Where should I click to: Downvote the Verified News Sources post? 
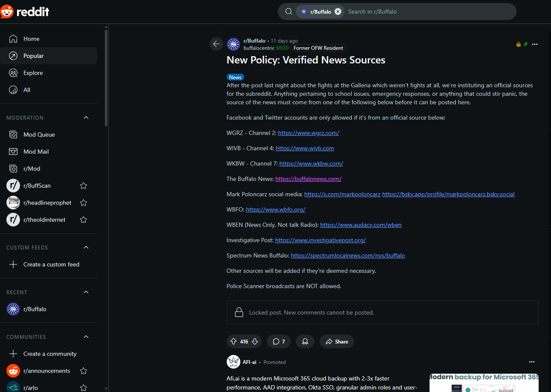255,341
